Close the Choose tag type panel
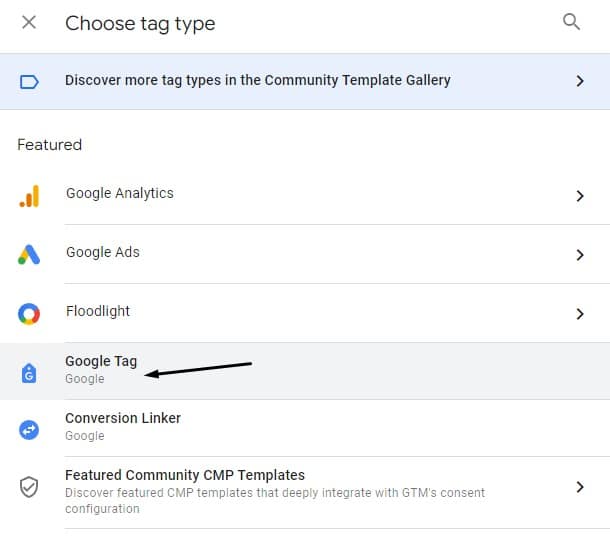The height and width of the screenshot is (537, 610). [29, 22]
